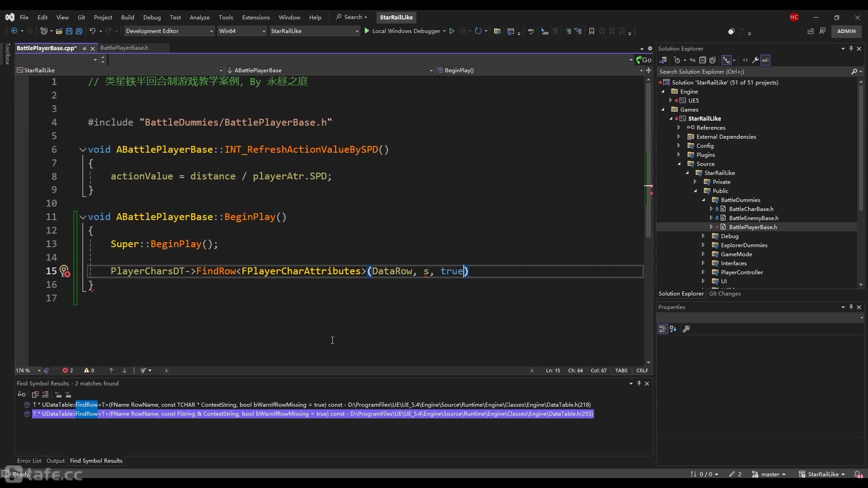Collapse the BeginPlay function code fold
Image resolution: width=868 pixels, height=488 pixels.
83,217
